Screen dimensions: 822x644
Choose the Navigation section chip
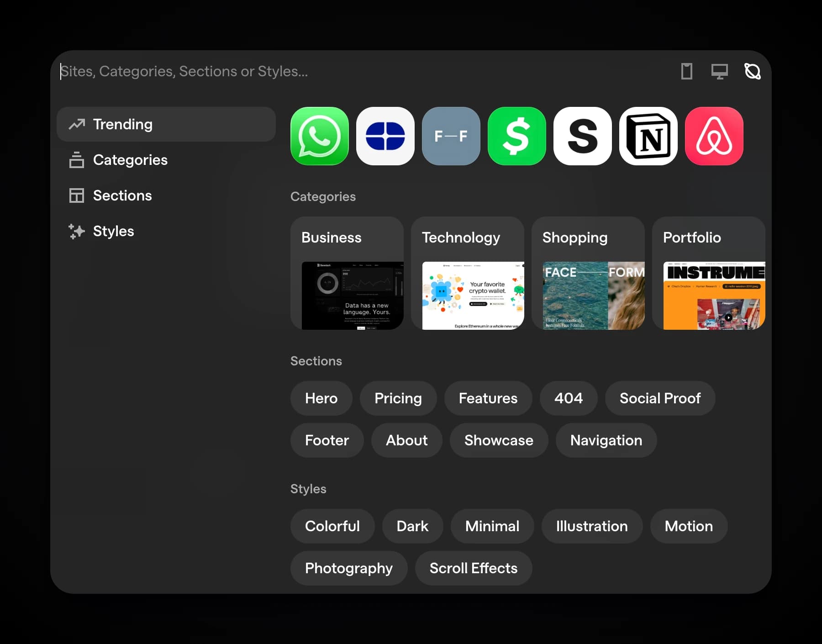tap(606, 440)
